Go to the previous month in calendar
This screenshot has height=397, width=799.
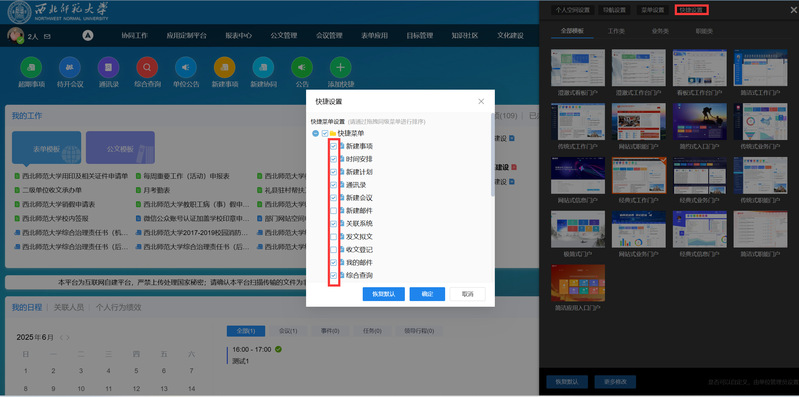[x=62, y=337]
